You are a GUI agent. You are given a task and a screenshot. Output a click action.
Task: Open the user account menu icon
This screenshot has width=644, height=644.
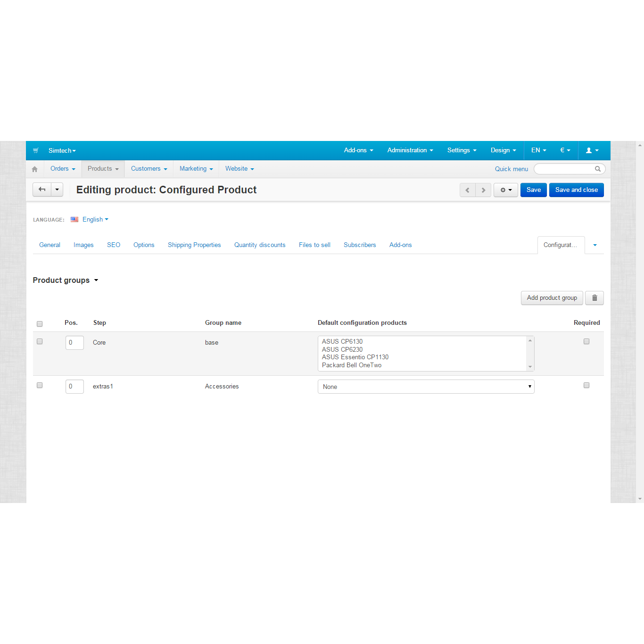[592, 150]
